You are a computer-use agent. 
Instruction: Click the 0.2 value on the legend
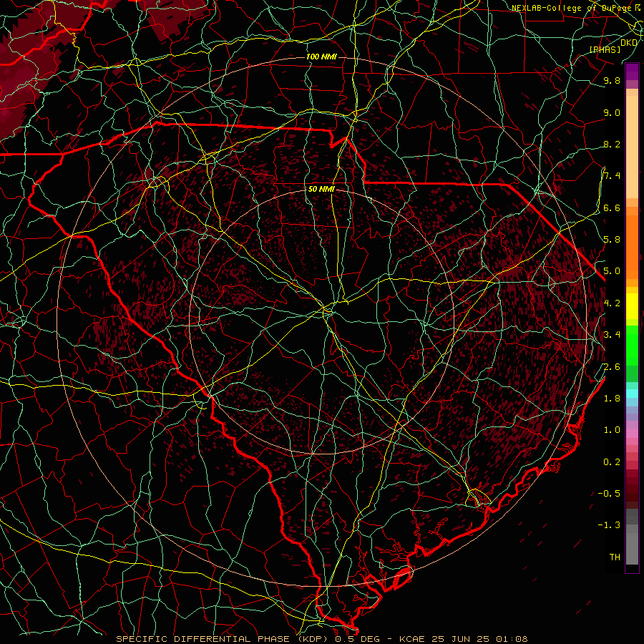pyautogui.click(x=612, y=462)
